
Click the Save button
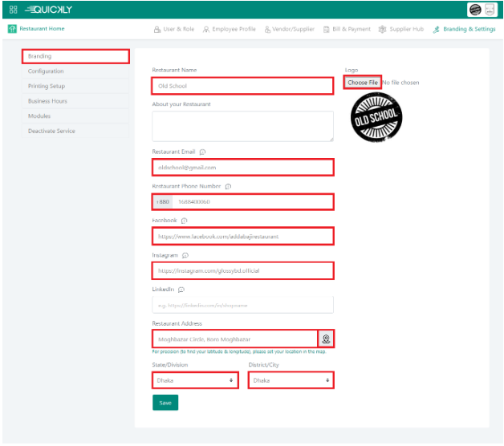click(165, 403)
